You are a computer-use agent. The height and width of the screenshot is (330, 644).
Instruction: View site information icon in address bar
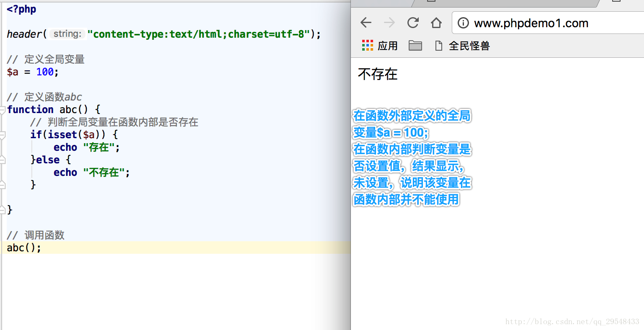463,23
